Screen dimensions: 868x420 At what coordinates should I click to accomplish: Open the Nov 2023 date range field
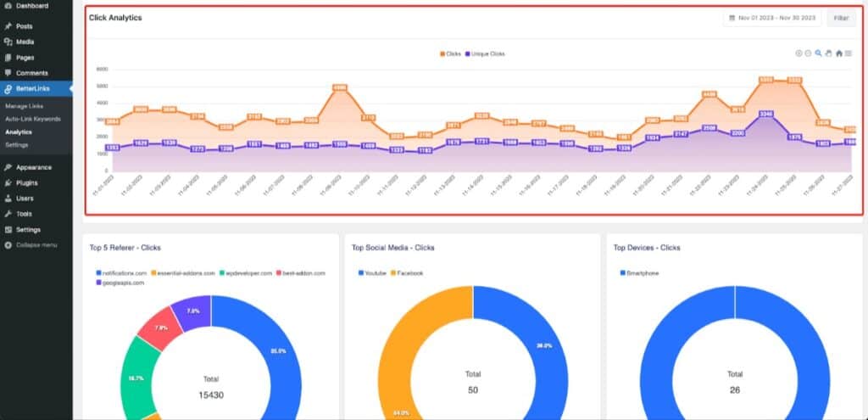pos(772,18)
